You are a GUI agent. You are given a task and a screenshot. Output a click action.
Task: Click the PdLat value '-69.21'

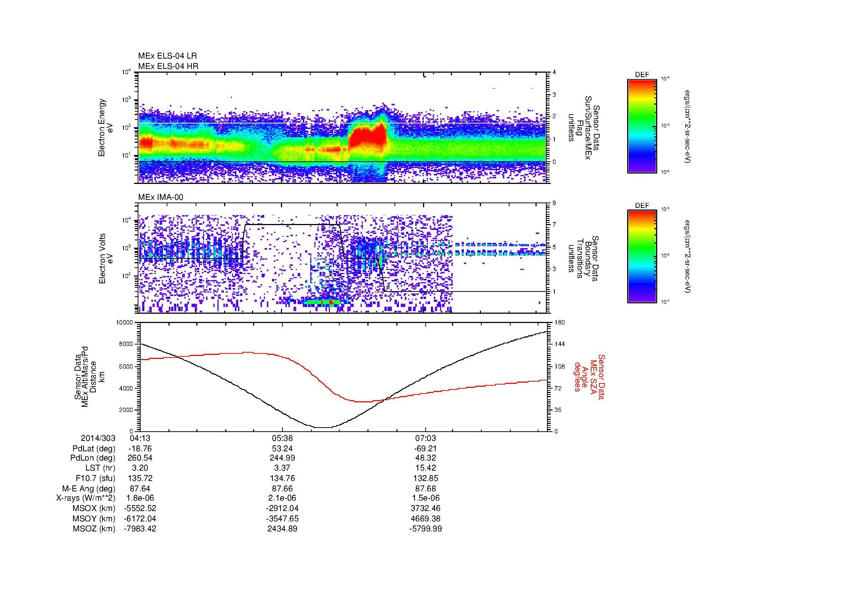point(426,449)
